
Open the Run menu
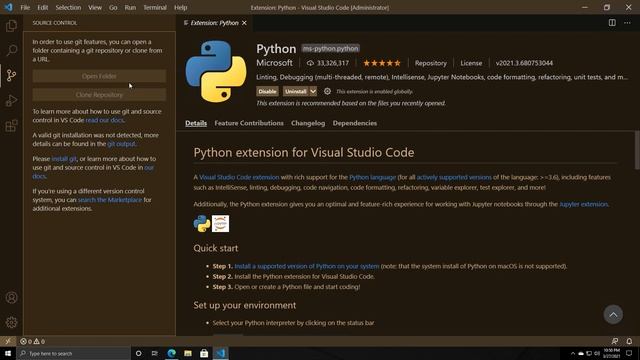(130, 7)
